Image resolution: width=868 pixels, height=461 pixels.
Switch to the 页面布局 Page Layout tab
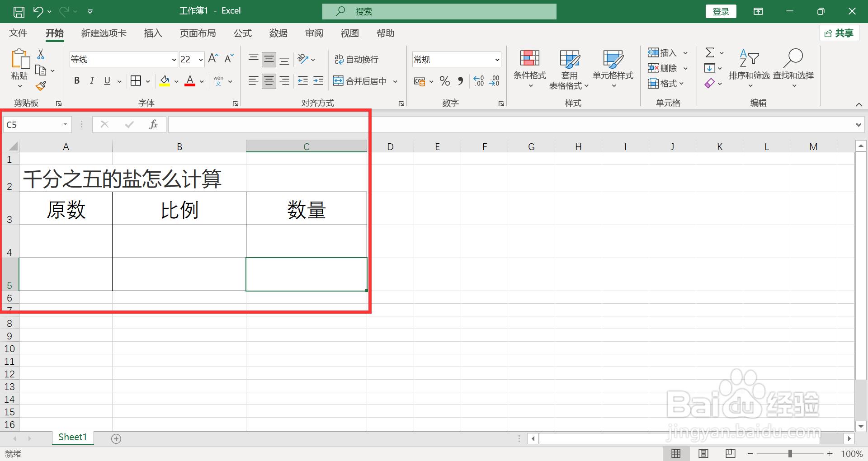click(198, 33)
